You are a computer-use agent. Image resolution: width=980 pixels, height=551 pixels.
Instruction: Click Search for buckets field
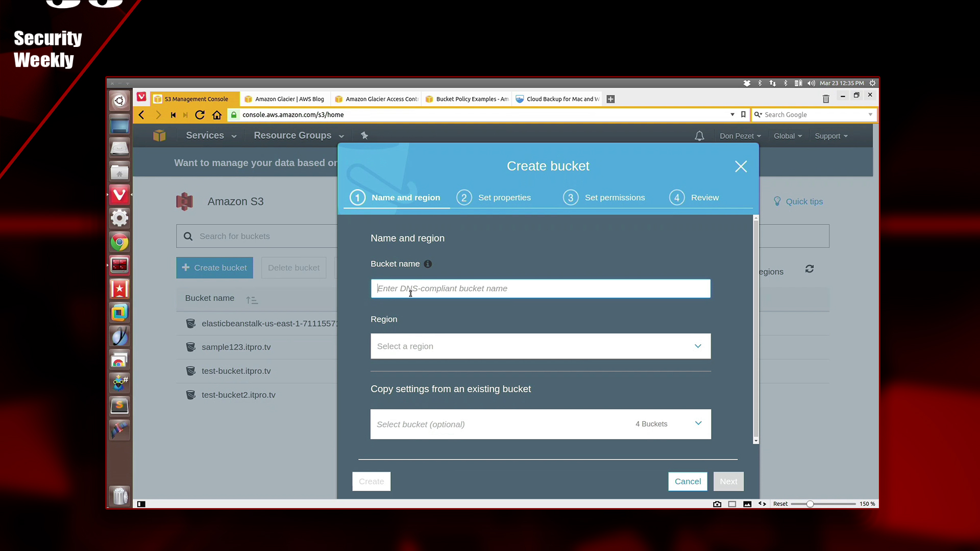point(257,236)
